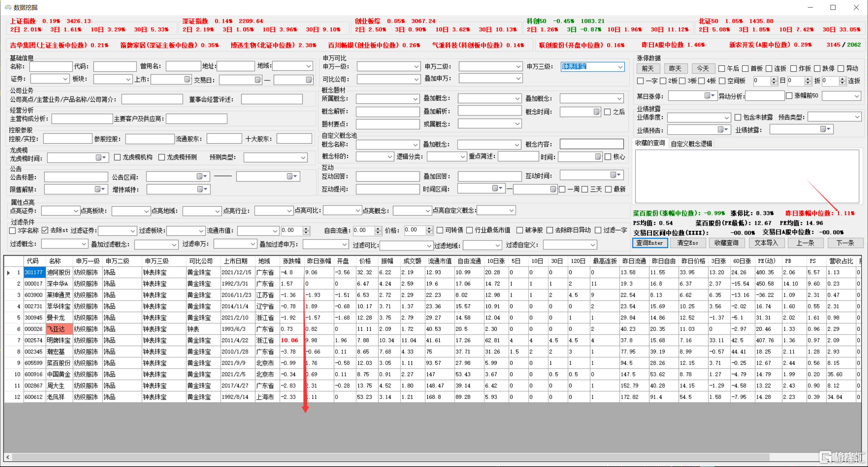868x467 pixels.
Task: Increase the 自由流通 spinner value
Action: point(378,229)
